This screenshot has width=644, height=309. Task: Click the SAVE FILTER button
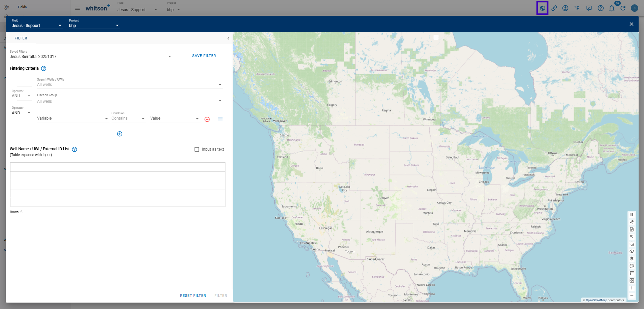tap(204, 56)
